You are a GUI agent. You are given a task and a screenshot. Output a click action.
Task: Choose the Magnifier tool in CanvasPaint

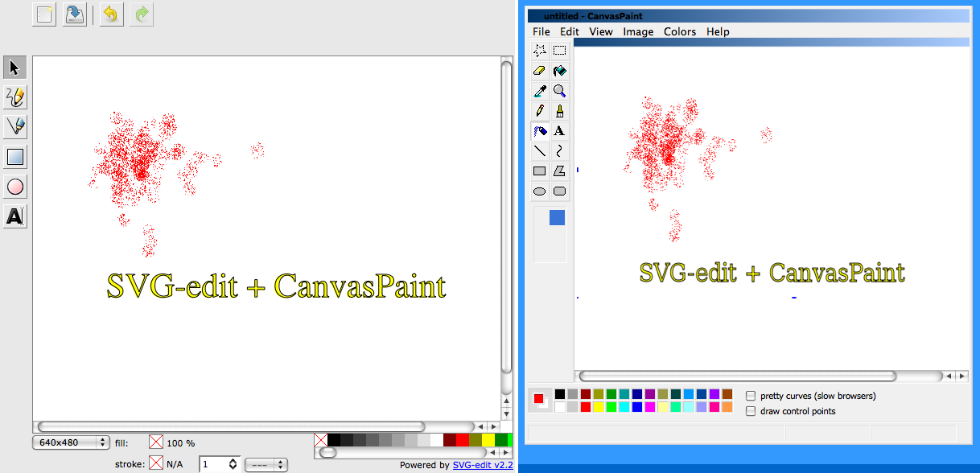559,90
